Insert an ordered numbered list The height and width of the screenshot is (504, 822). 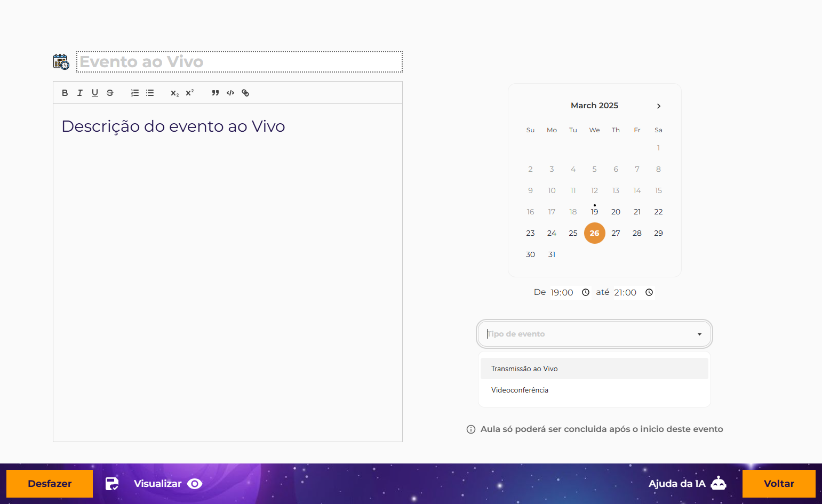point(135,93)
